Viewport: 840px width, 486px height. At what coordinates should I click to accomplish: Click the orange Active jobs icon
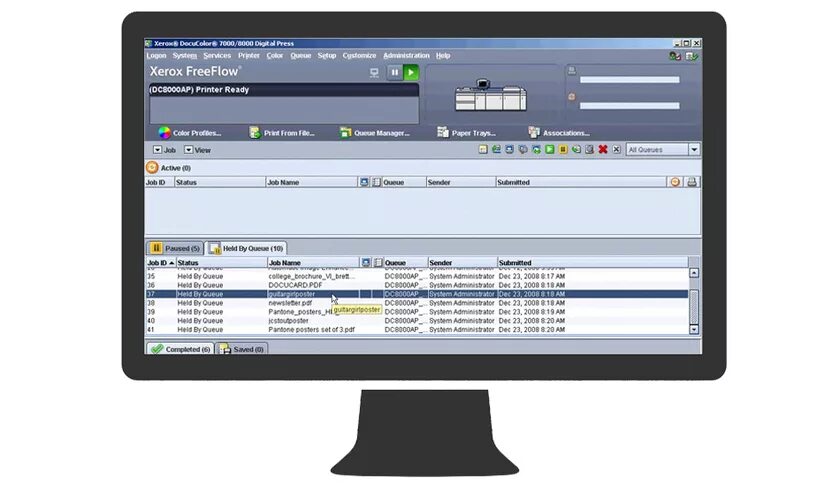click(152, 168)
